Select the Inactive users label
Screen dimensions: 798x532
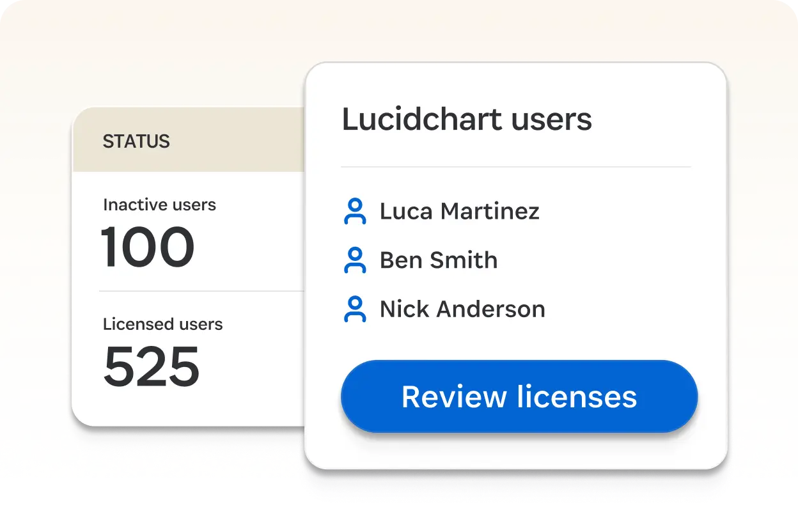(159, 205)
